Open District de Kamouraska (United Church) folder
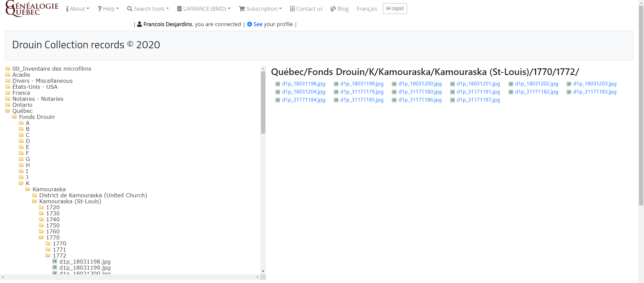644x283 pixels. pos(93,195)
